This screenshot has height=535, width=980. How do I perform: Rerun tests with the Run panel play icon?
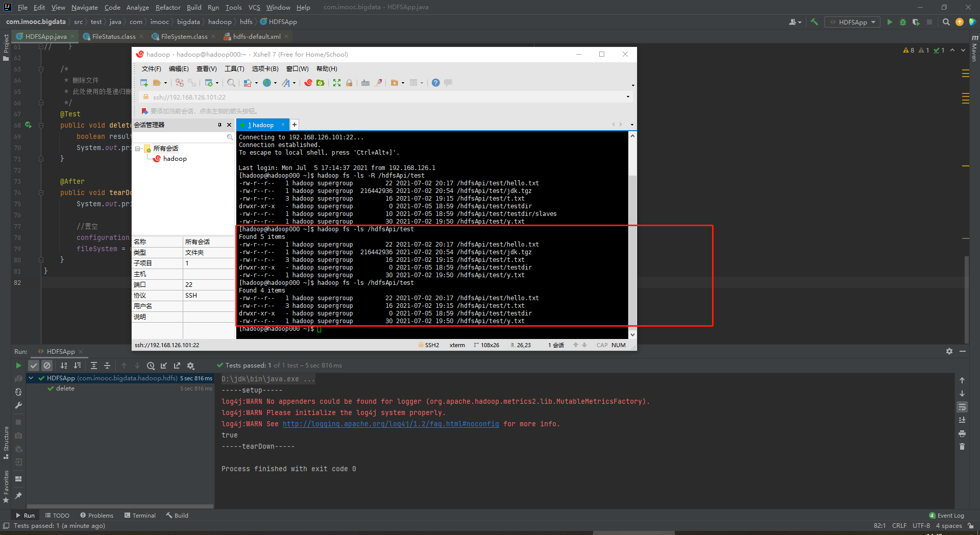(x=18, y=366)
